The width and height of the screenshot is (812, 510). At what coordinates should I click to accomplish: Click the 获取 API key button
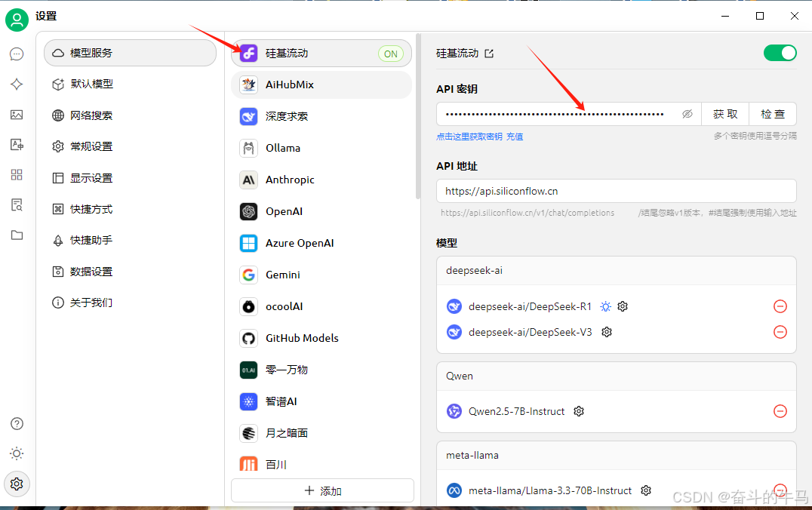[725, 114]
